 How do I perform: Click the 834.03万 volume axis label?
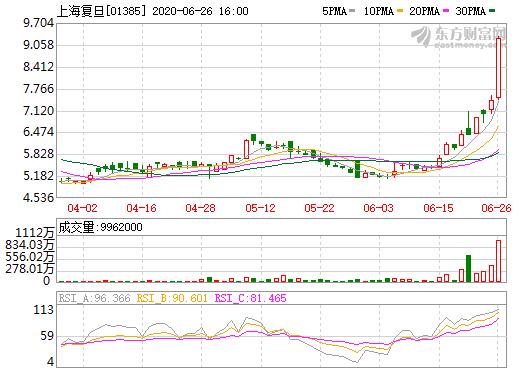(30, 245)
